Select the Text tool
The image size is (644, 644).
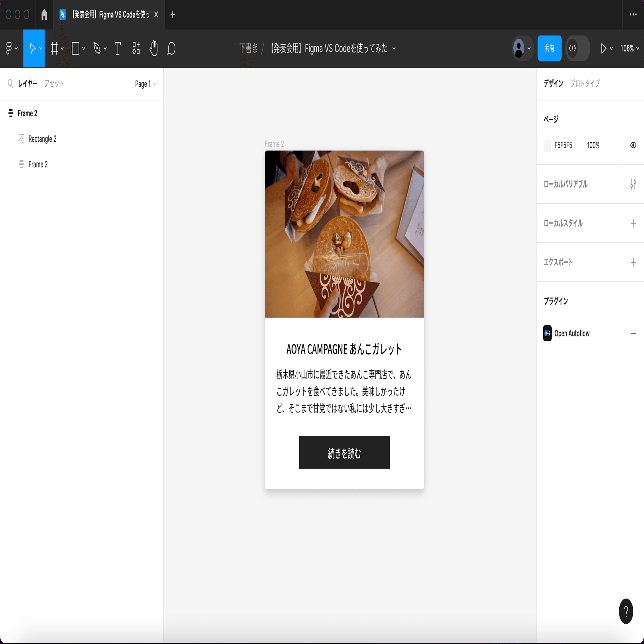coord(118,48)
